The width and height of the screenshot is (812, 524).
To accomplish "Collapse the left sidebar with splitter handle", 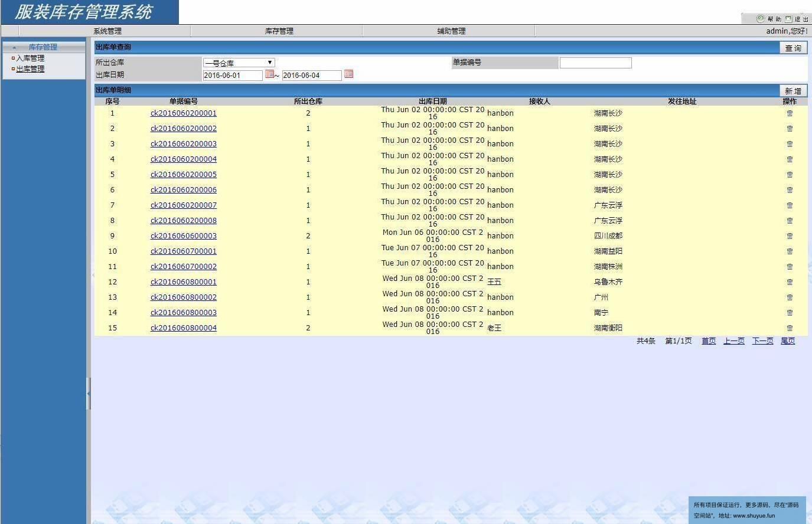I will pos(89,393).
